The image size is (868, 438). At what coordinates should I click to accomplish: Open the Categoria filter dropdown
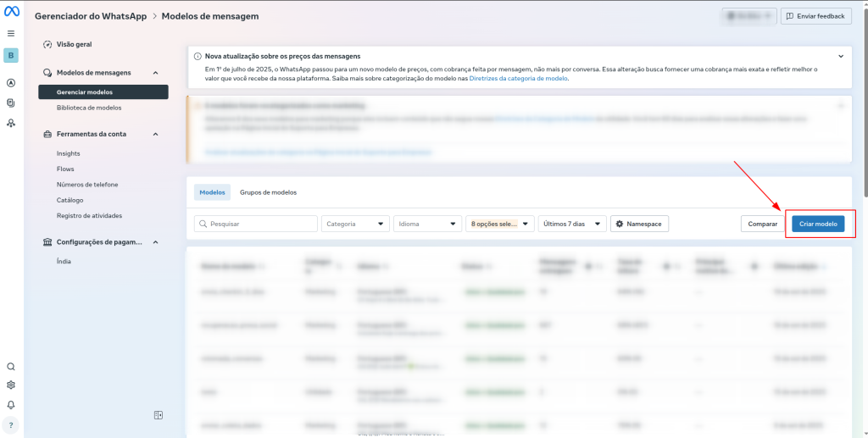[x=354, y=224]
